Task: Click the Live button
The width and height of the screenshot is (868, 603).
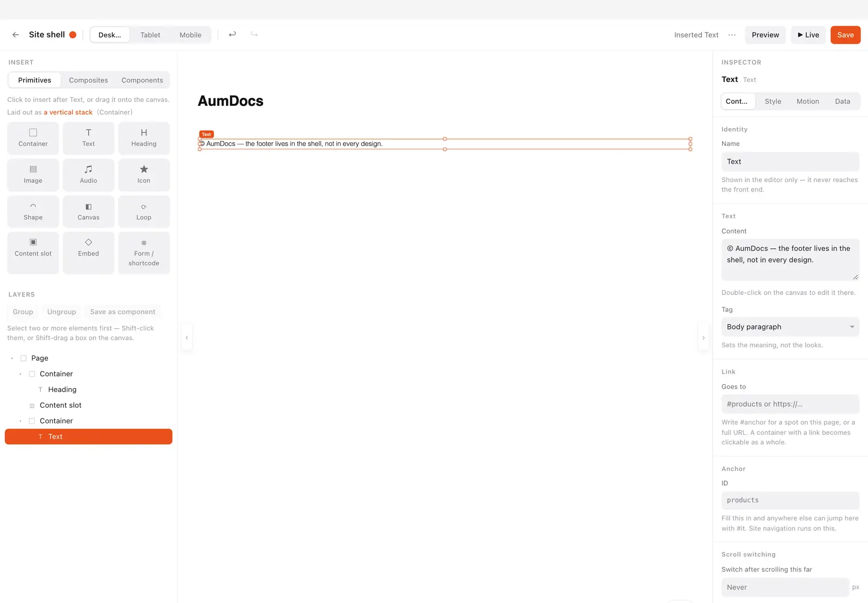Action: [x=808, y=35]
